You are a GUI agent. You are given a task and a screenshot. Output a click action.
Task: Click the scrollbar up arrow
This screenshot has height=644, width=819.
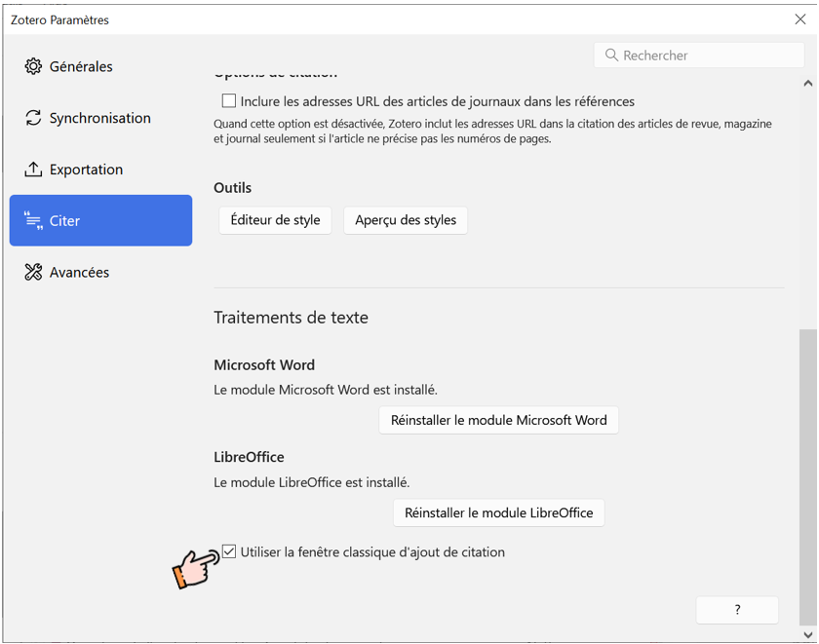(808, 83)
